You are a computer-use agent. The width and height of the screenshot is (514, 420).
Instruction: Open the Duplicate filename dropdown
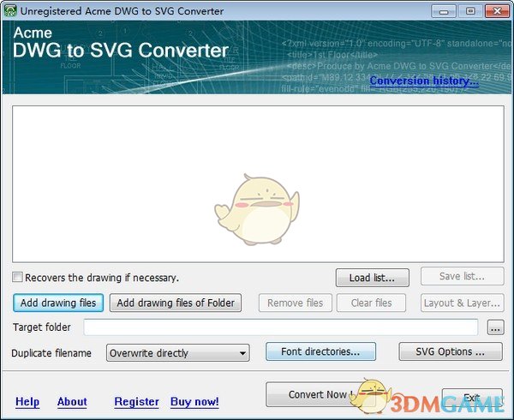click(177, 353)
